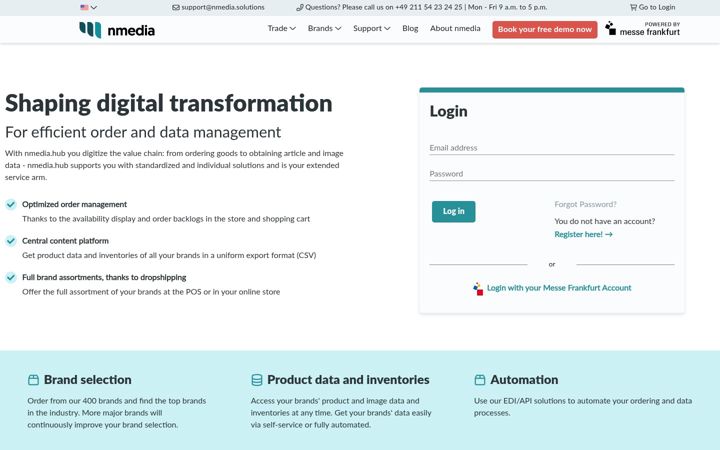The height and width of the screenshot is (450, 720).
Task: Click checkmark icon for Central content platform
Action: click(11, 241)
